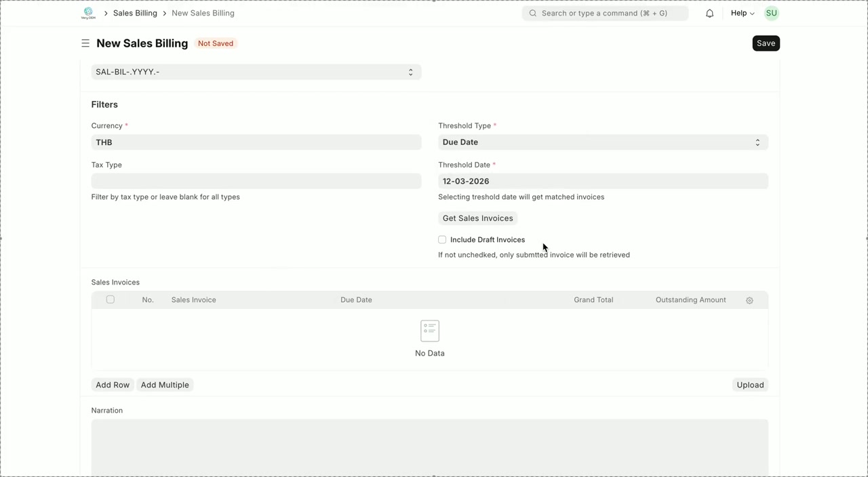
Task: Expand the Threshold Type dropdown
Action: point(602,142)
